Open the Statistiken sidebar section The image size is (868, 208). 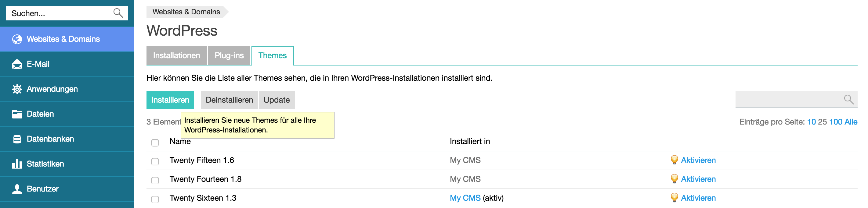point(67,164)
